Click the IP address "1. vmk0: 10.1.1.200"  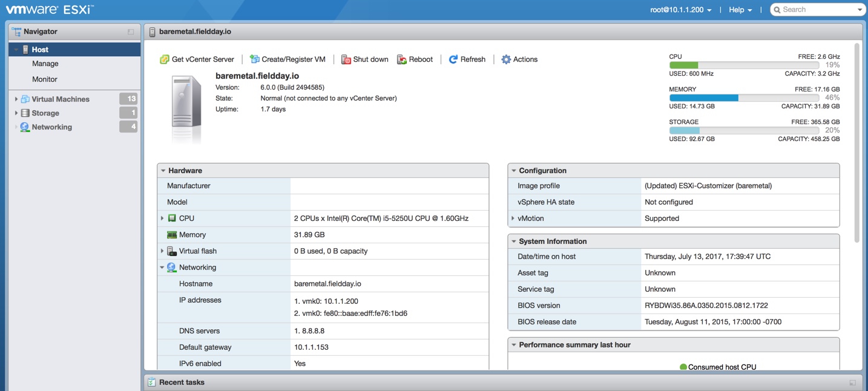(326, 301)
